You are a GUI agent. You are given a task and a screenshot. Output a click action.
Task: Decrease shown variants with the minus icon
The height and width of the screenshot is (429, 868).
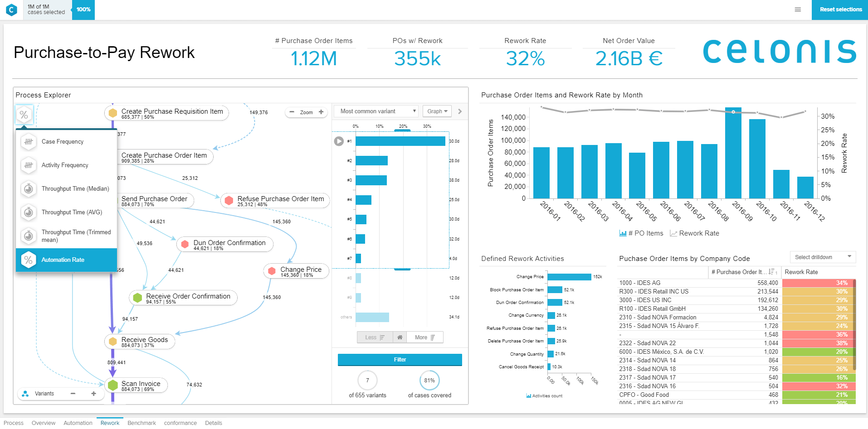click(73, 394)
